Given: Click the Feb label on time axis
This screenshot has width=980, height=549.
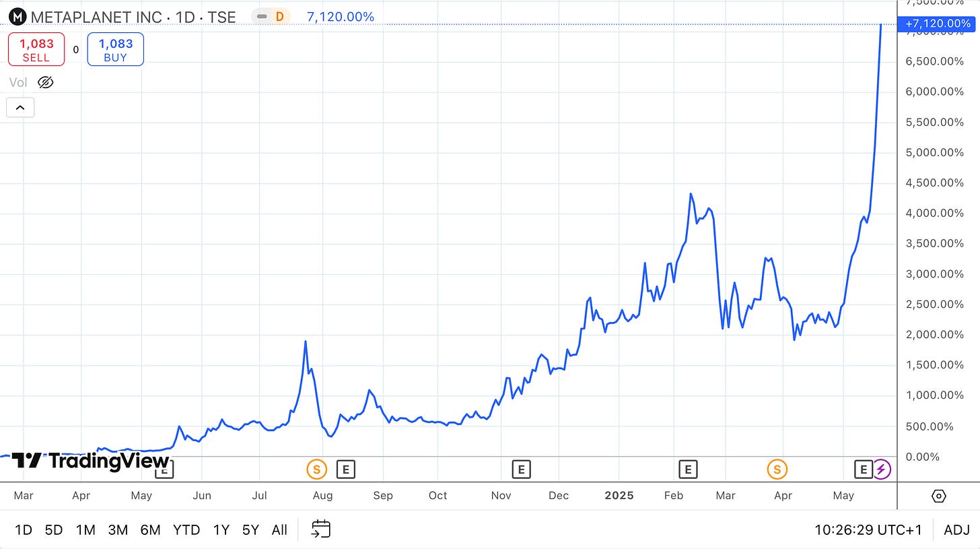Looking at the screenshot, I should [x=674, y=496].
